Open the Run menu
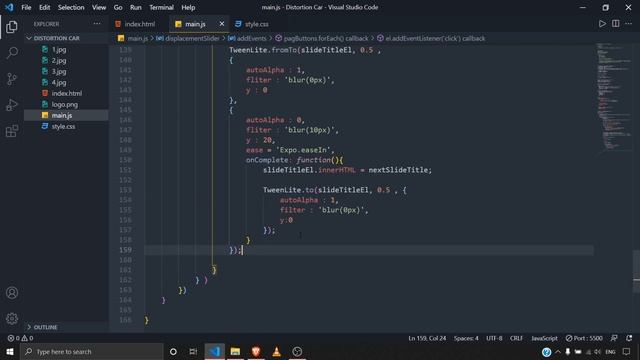Screen dimensions: 640x360 click(136, 7)
